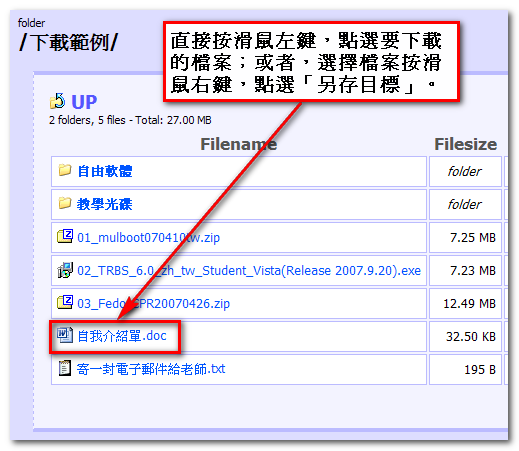
Task: Click the Filesize column header
Action: click(465, 144)
